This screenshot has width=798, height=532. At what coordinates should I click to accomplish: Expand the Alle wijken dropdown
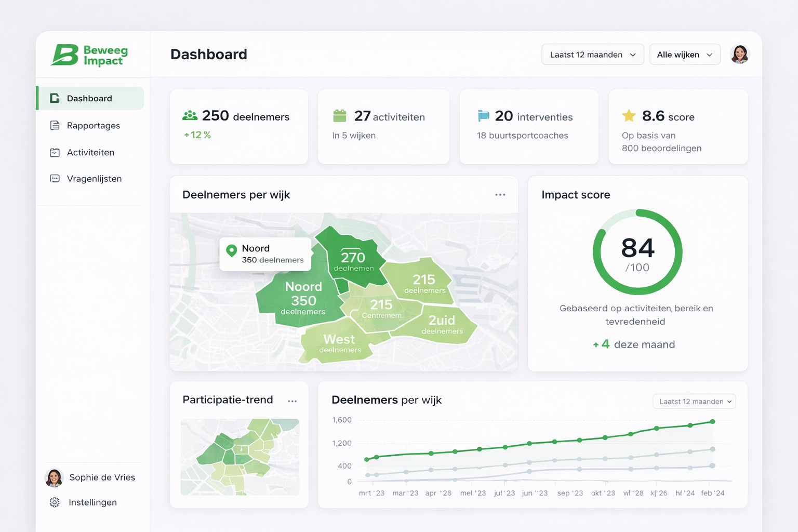pyautogui.click(x=684, y=54)
